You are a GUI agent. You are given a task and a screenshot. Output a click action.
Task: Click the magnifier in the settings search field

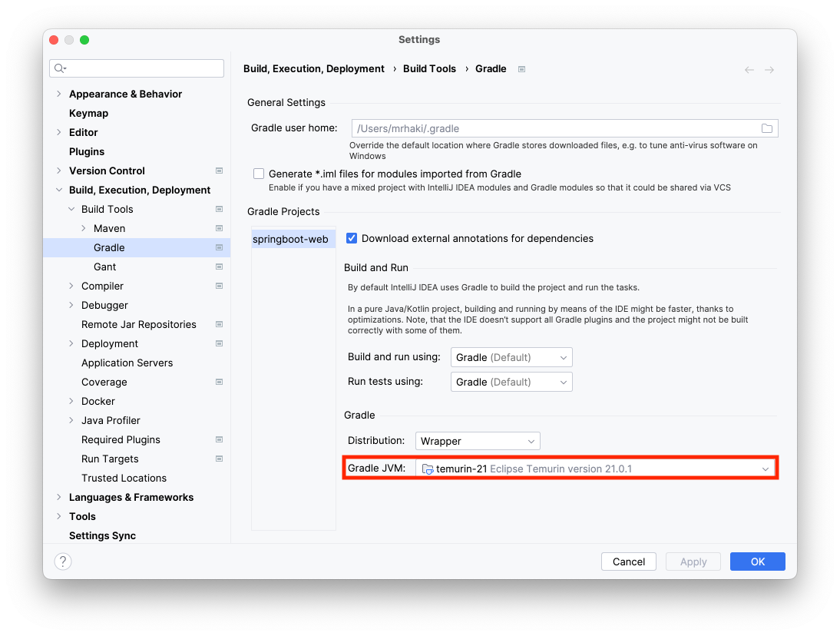pos(61,68)
